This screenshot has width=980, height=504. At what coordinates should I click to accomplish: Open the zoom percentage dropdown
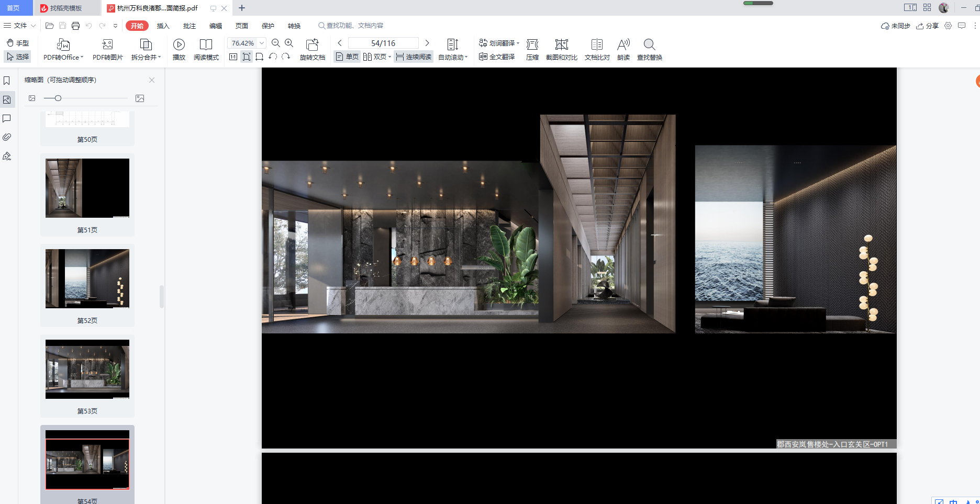point(262,43)
